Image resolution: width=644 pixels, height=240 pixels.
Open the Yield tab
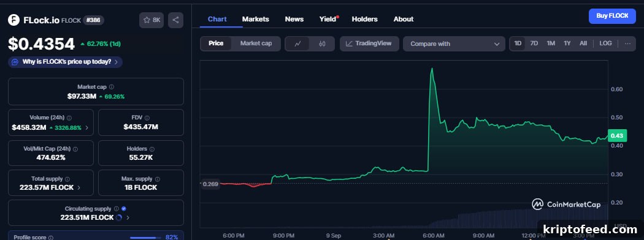328,19
